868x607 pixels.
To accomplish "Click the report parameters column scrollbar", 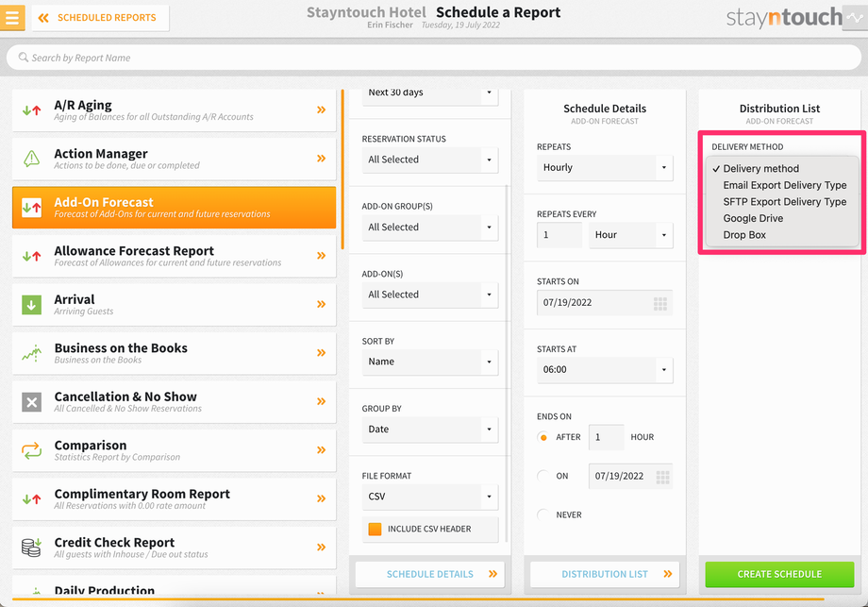I will pos(507,363).
